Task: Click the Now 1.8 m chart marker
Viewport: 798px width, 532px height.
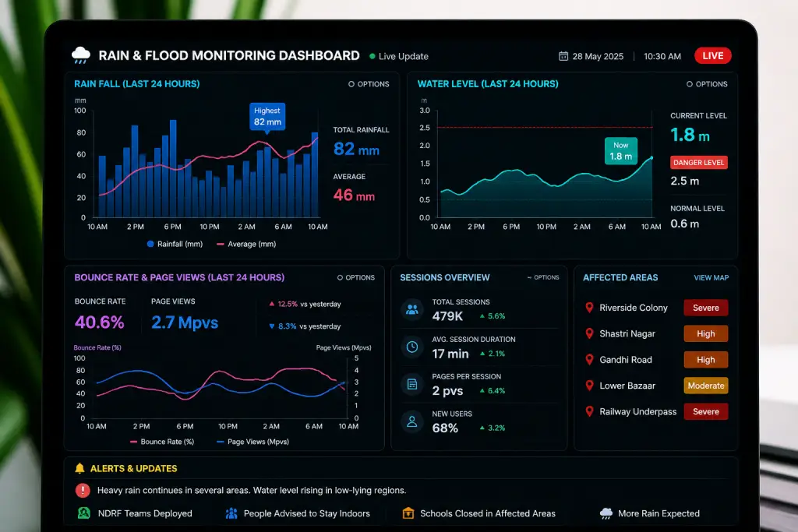Action: (x=620, y=150)
